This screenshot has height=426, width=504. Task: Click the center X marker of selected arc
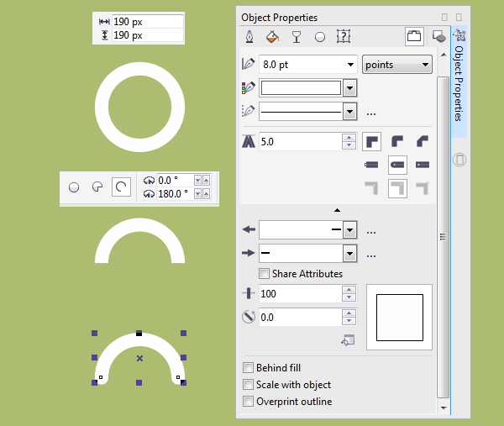(x=139, y=358)
